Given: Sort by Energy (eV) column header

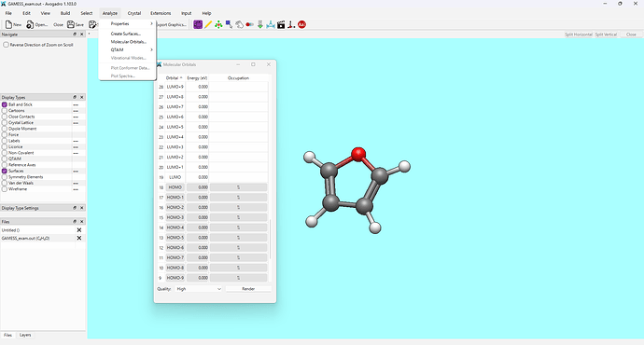Looking at the screenshot, I should 197,78.
